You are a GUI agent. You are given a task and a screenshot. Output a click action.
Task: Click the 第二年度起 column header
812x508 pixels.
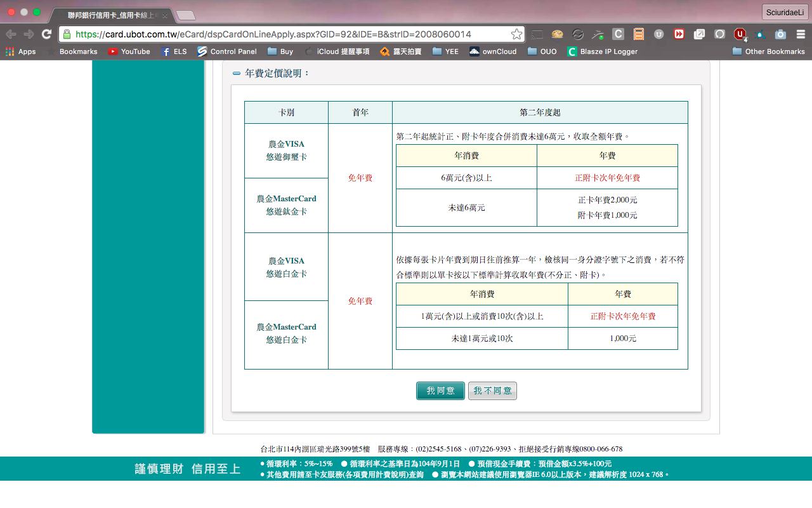(x=540, y=112)
